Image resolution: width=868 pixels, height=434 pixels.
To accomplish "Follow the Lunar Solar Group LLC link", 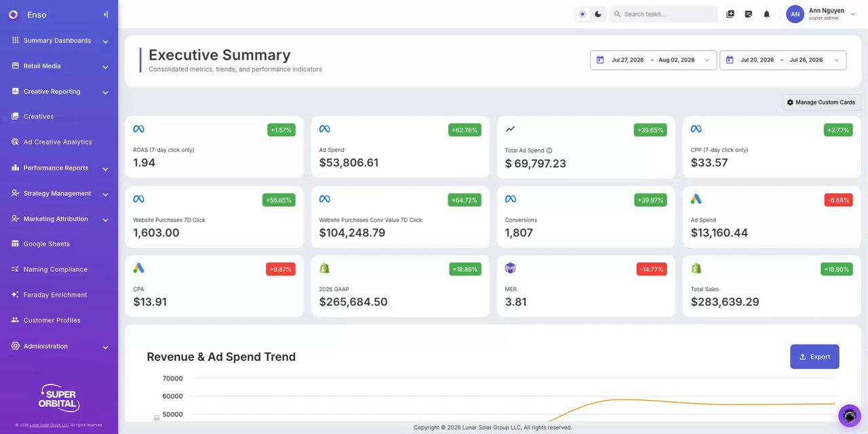I will coord(49,425).
